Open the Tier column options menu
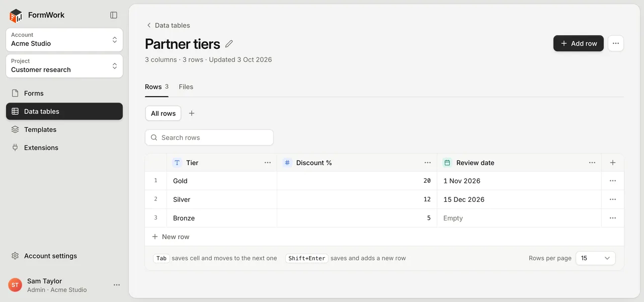Viewport: 644px width, 302px height. pyautogui.click(x=268, y=163)
